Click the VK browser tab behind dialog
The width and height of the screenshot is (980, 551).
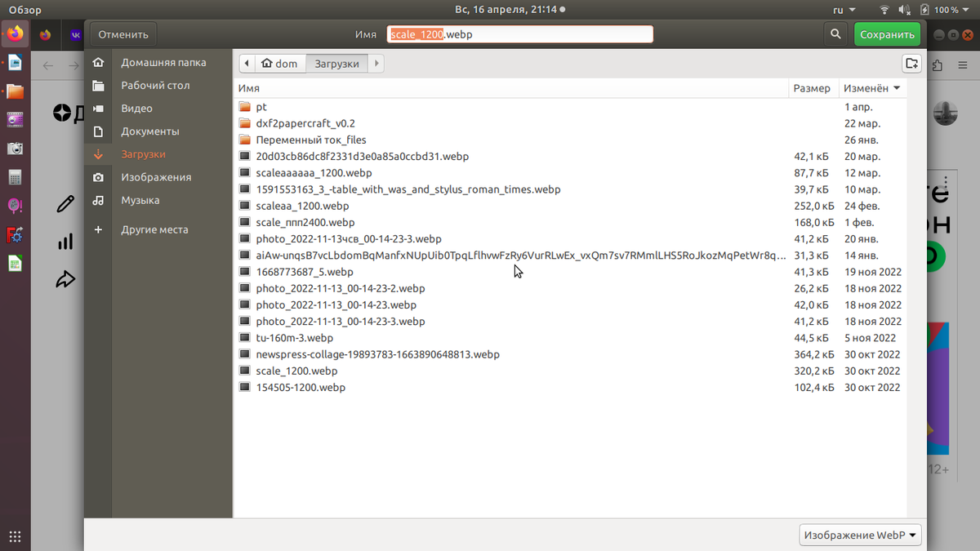(75, 34)
